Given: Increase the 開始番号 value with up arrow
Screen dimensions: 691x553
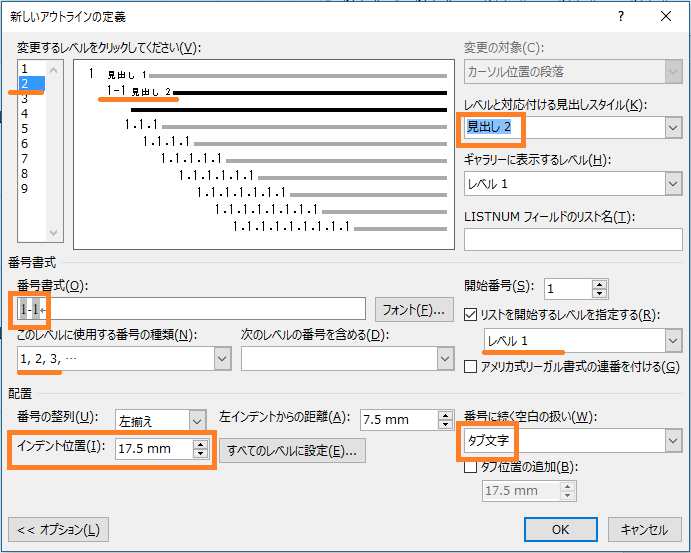Looking at the screenshot, I should pyautogui.click(x=599, y=284).
